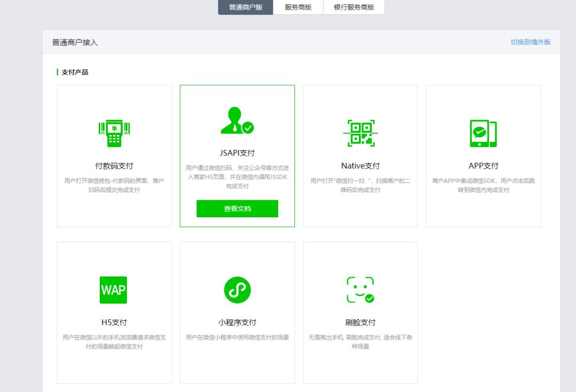Click the Native支付 QR code icon

360,132
